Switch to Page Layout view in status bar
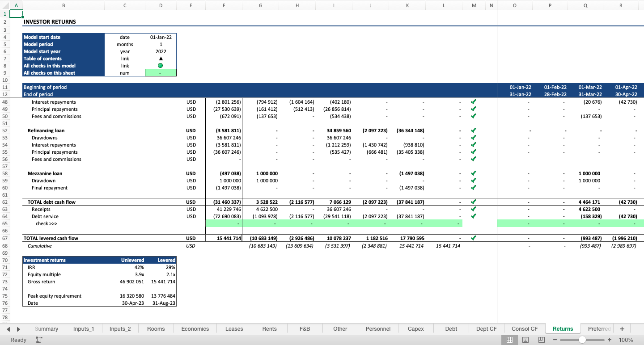The image size is (644, 345). (x=525, y=340)
